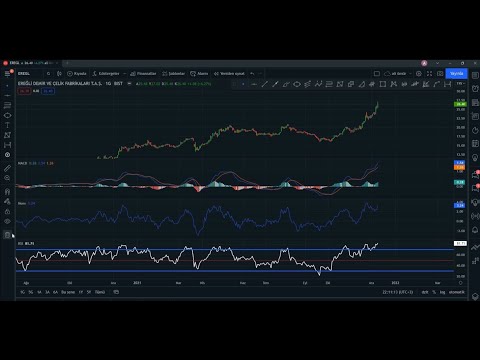
Task: Select the date and price range measure tool
Action: click(447, 84)
